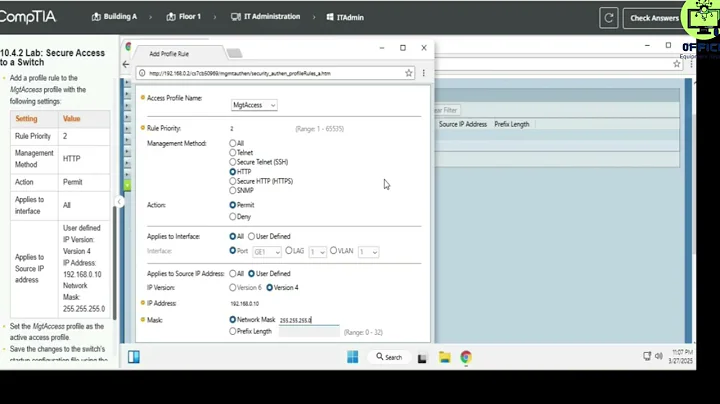The width and height of the screenshot is (720, 404).
Task: Click volume icon in system tray
Action: tap(659, 356)
